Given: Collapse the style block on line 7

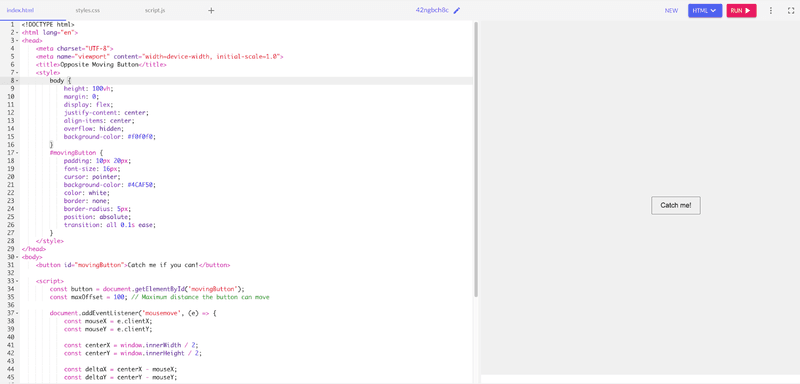Looking at the screenshot, I should point(17,72).
